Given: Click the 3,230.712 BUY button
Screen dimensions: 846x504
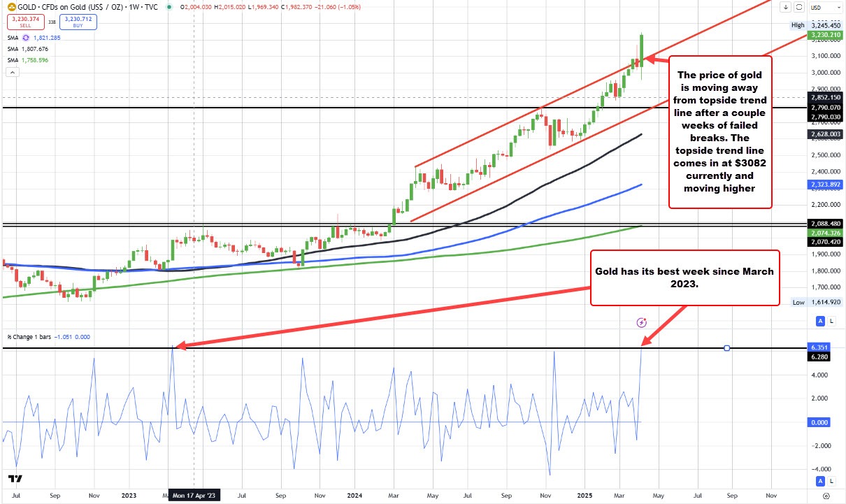Looking at the screenshot, I should (79, 22).
